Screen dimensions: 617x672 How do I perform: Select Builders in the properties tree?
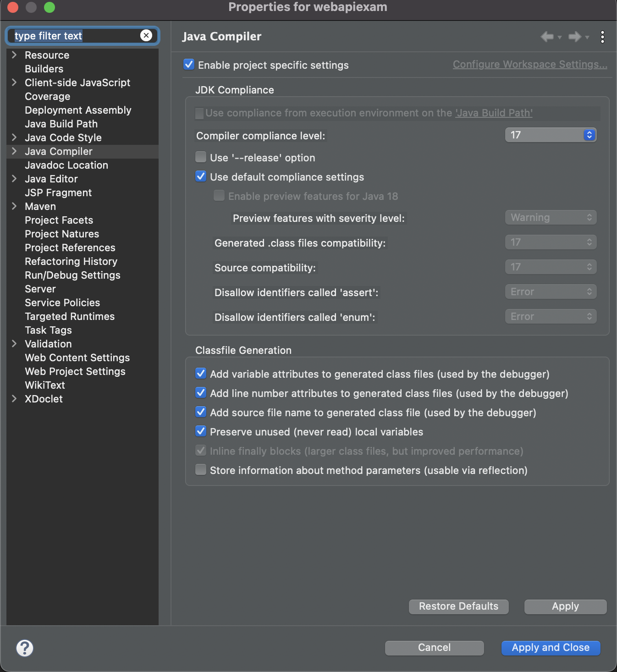click(44, 69)
